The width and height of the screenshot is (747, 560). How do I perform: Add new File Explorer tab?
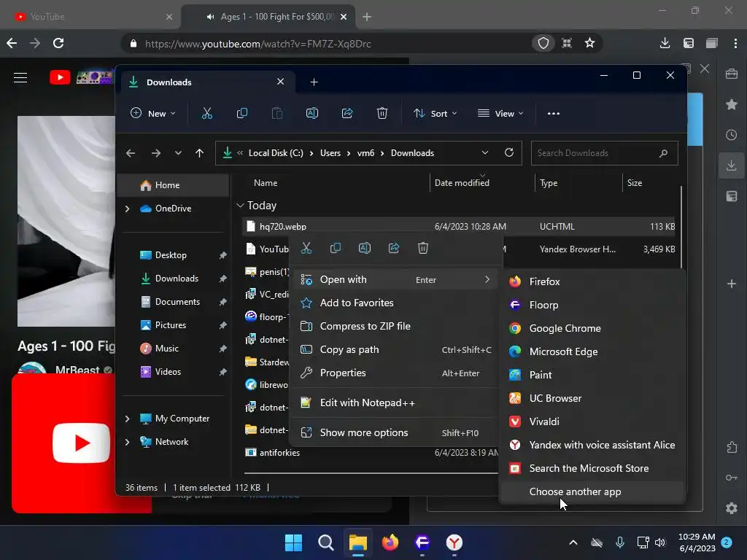(314, 82)
